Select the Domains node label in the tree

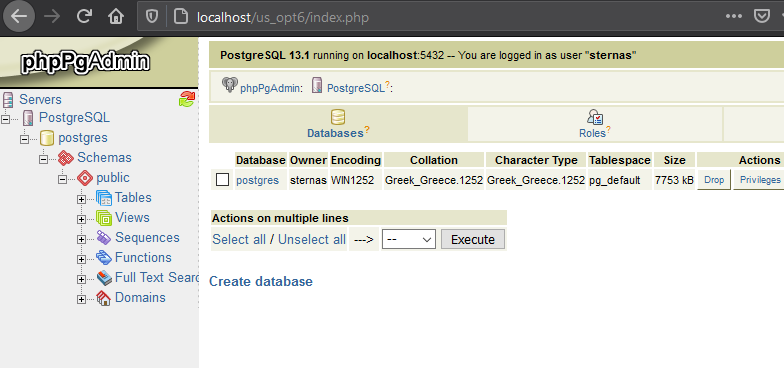pyautogui.click(x=140, y=298)
